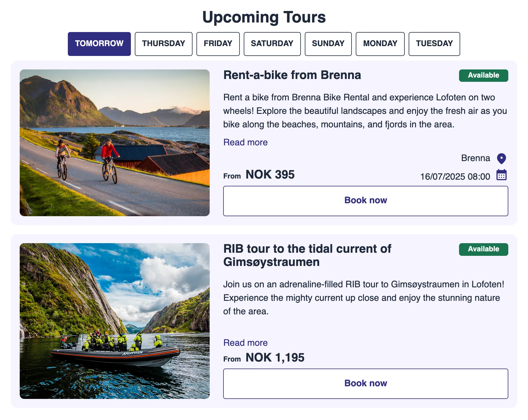
Task: Click the calendar icon beside the date
Action: (501, 175)
